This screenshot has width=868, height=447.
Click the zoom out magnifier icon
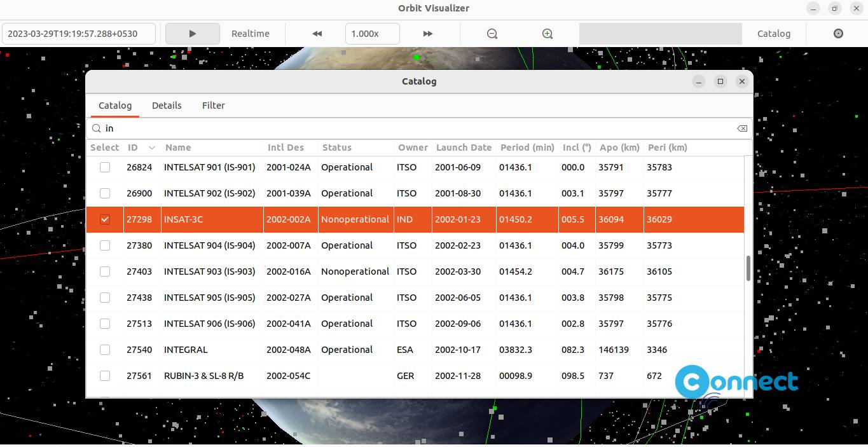point(492,34)
